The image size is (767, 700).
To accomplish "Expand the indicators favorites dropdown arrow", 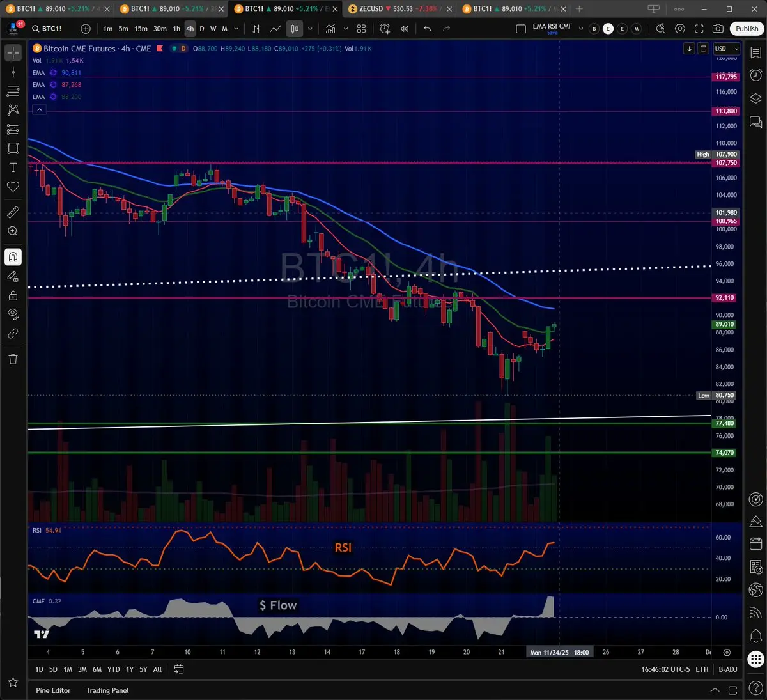I will [x=346, y=29].
